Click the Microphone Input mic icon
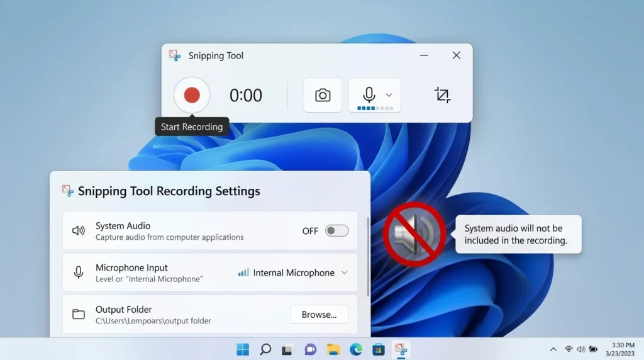The width and height of the screenshot is (644, 360). 79,272
